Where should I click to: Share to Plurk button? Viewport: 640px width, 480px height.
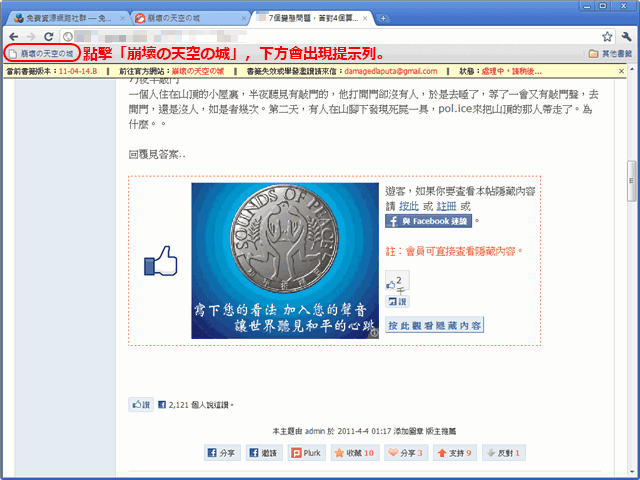(307, 453)
